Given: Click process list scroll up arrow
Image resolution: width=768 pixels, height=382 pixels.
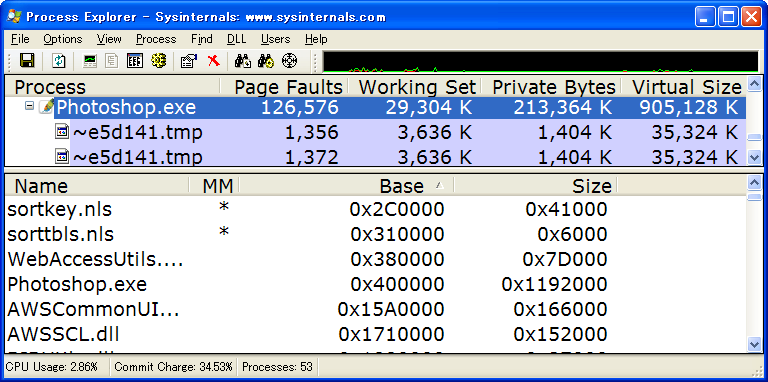Looking at the screenshot, I should tap(754, 83).
